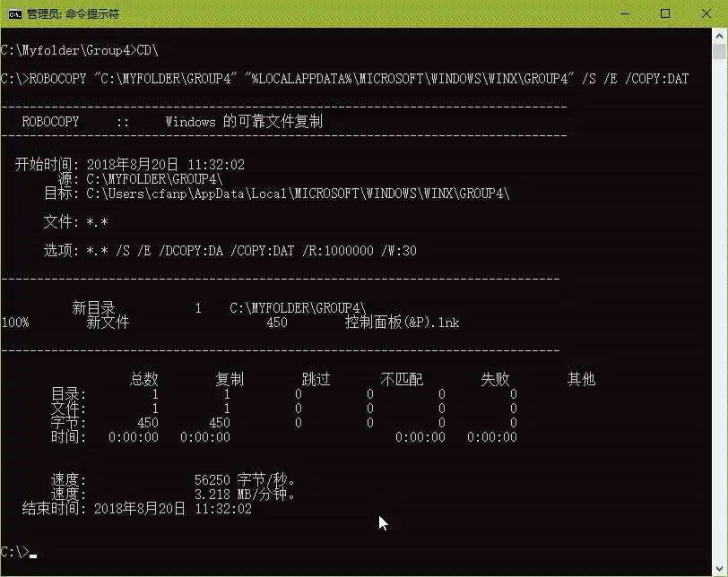Click the '3.218 MB/分钟' speed value

pos(245,494)
